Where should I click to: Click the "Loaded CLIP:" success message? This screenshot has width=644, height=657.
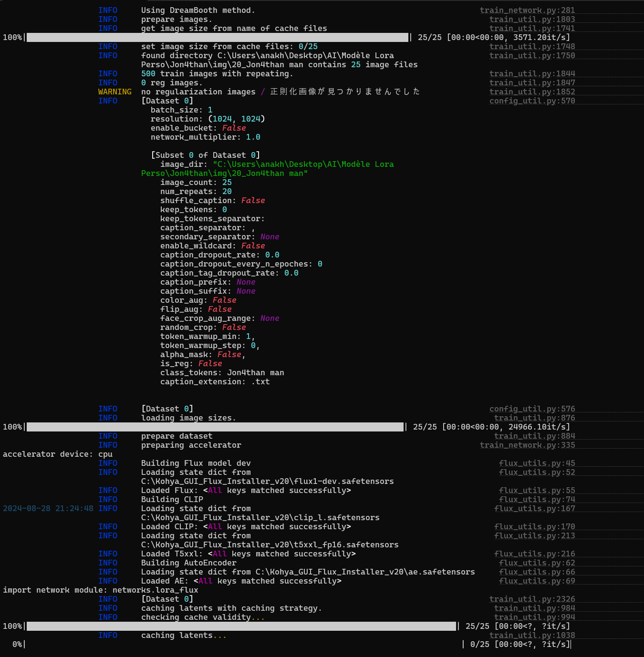[246, 526]
